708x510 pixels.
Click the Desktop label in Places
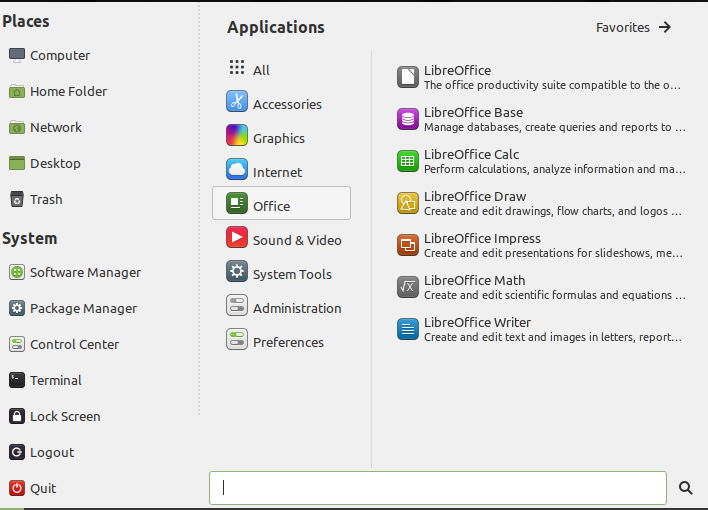pos(55,164)
